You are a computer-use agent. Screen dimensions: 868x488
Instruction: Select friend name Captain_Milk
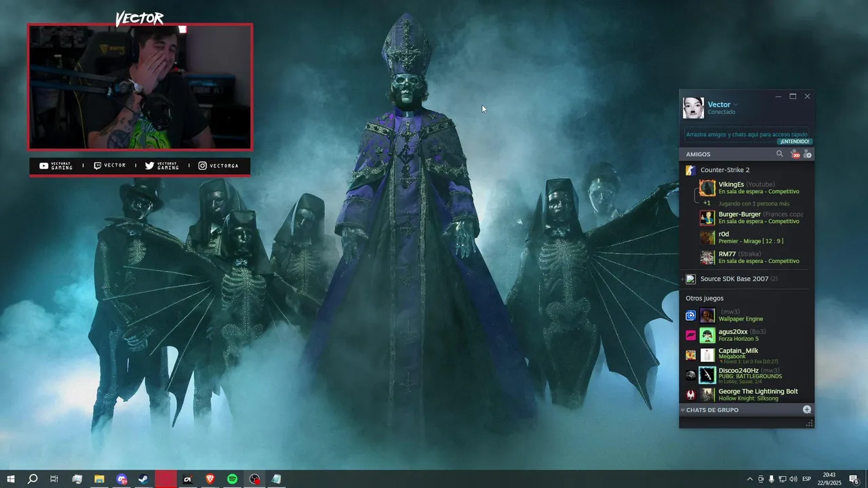tap(738, 351)
